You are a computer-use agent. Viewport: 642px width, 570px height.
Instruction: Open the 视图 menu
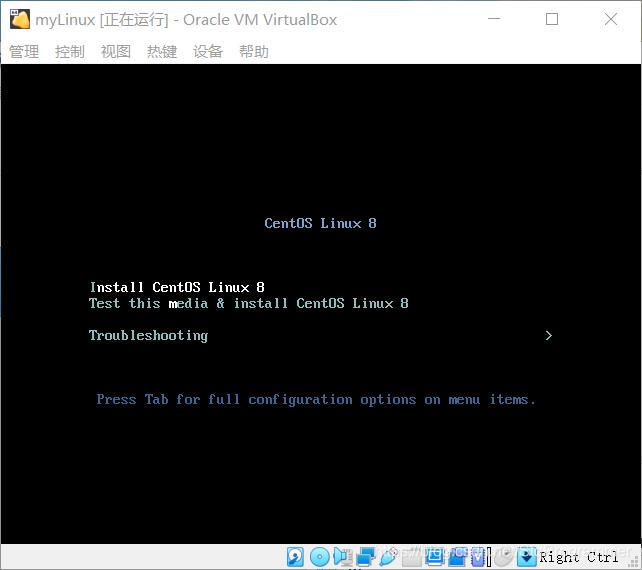(x=116, y=52)
